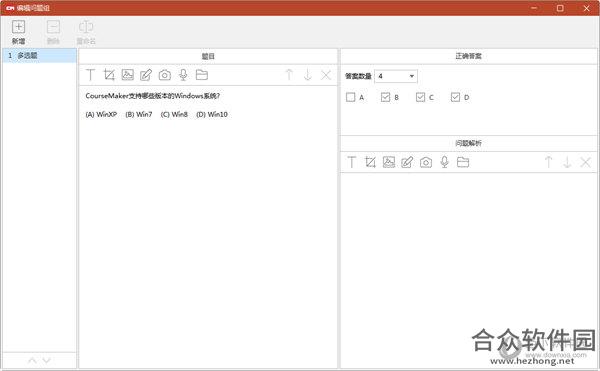Click the delete question toolbar icon

coord(53,27)
